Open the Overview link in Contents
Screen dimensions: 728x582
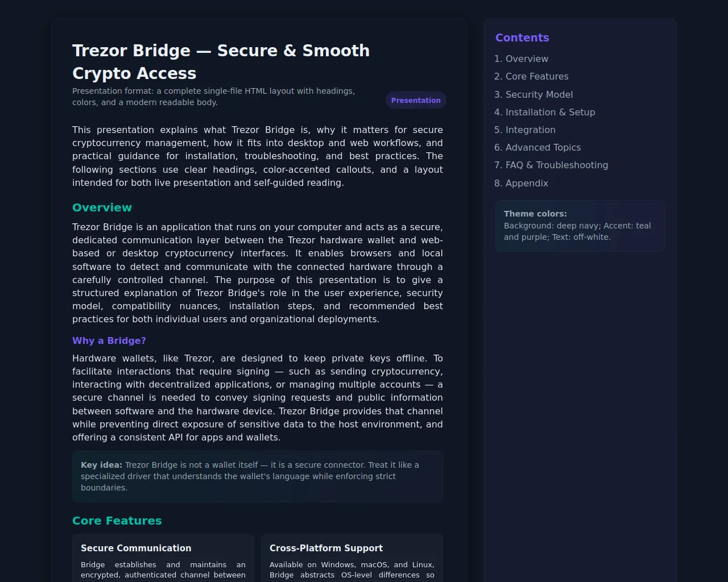click(x=527, y=59)
